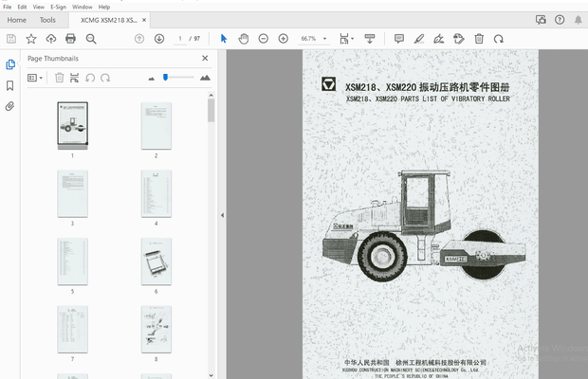Collapse the left navigation pane using divider arrow

point(222,215)
